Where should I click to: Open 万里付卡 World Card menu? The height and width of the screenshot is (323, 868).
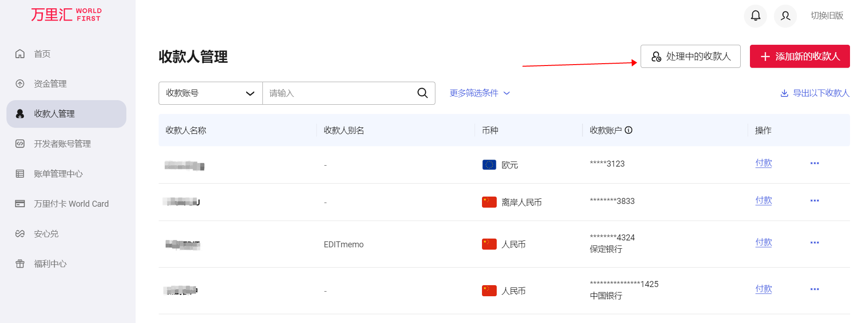point(71,204)
